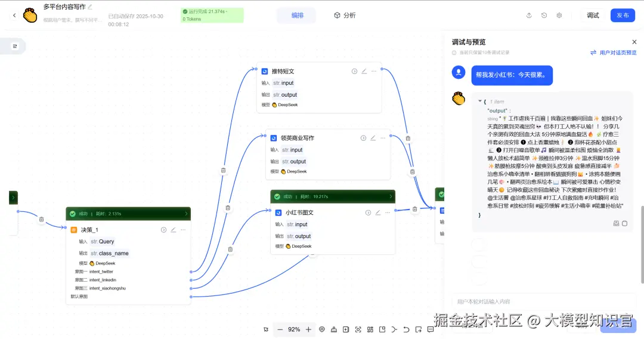Delete edge leaving 小红书图文 node

coord(415,209)
